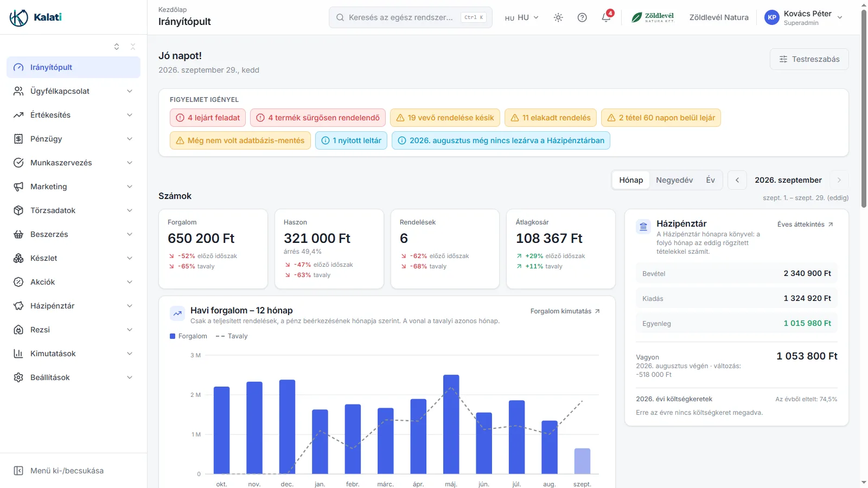This screenshot has width=868, height=488.
Task: Expand all sidebar sections with the up-down arrows icon
Action: [x=117, y=47]
